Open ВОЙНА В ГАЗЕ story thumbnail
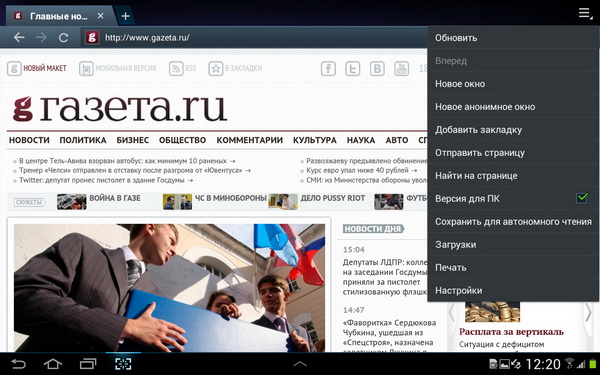The height and width of the screenshot is (375, 600). (x=72, y=202)
